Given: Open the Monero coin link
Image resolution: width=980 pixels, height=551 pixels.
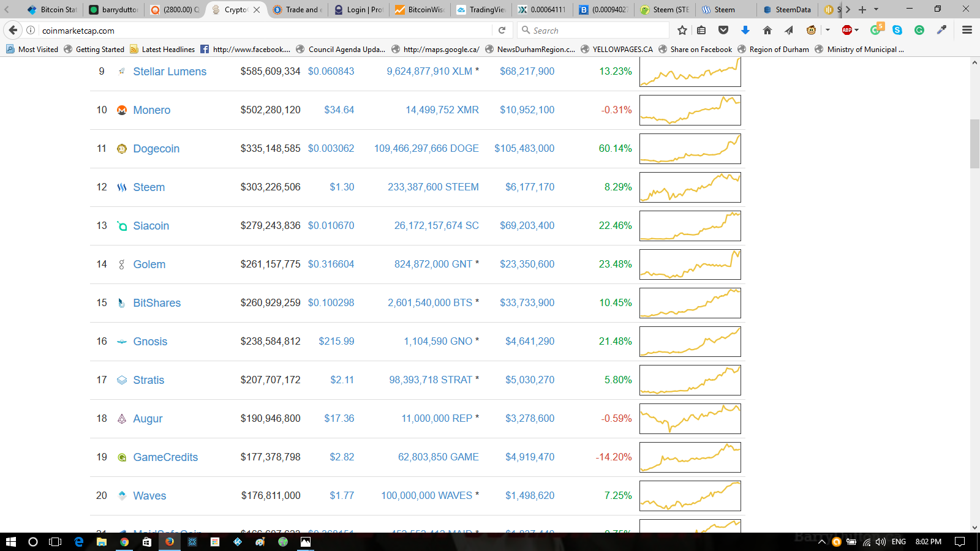Looking at the screenshot, I should (x=152, y=110).
